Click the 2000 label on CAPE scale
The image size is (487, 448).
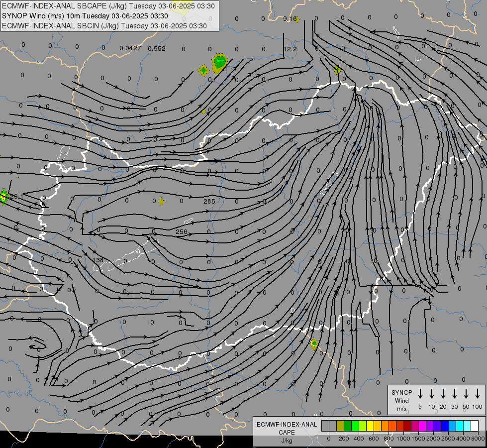[x=433, y=439]
